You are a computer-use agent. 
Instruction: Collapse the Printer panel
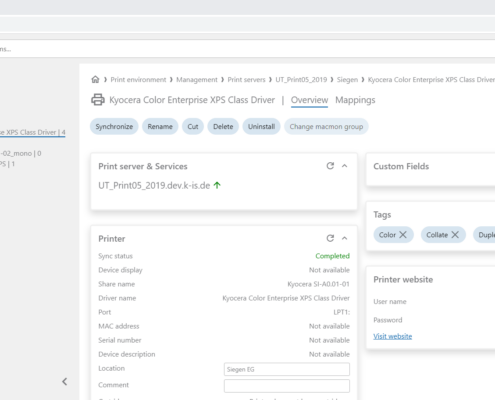tap(345, 238)
